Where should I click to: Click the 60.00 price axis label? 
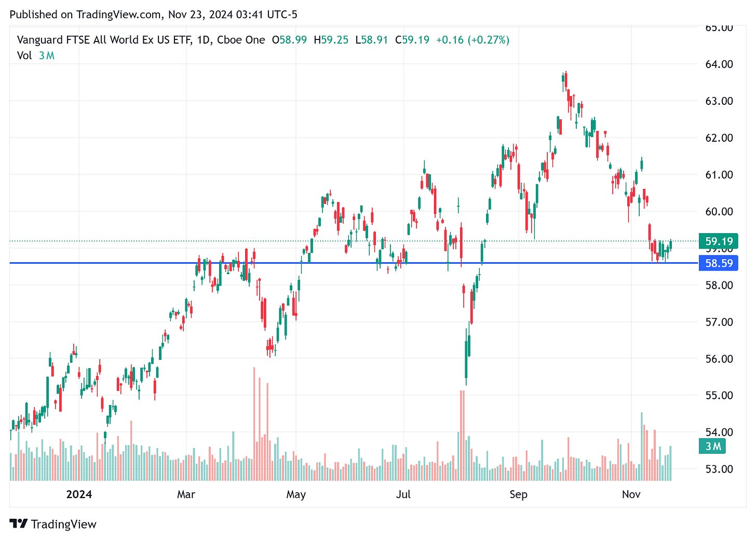click(719, 212)
